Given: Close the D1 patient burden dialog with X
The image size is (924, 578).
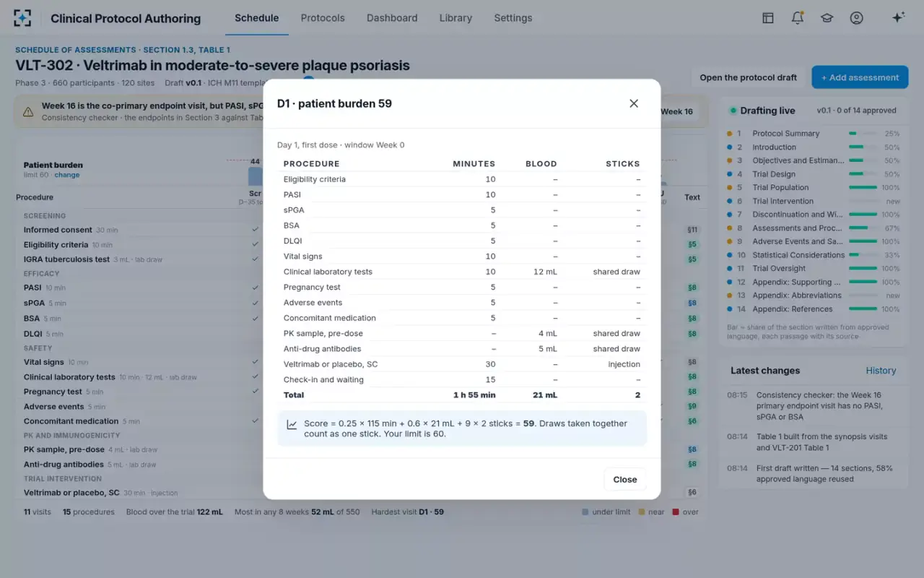Looking at the screenshot, I should (634, 103).
